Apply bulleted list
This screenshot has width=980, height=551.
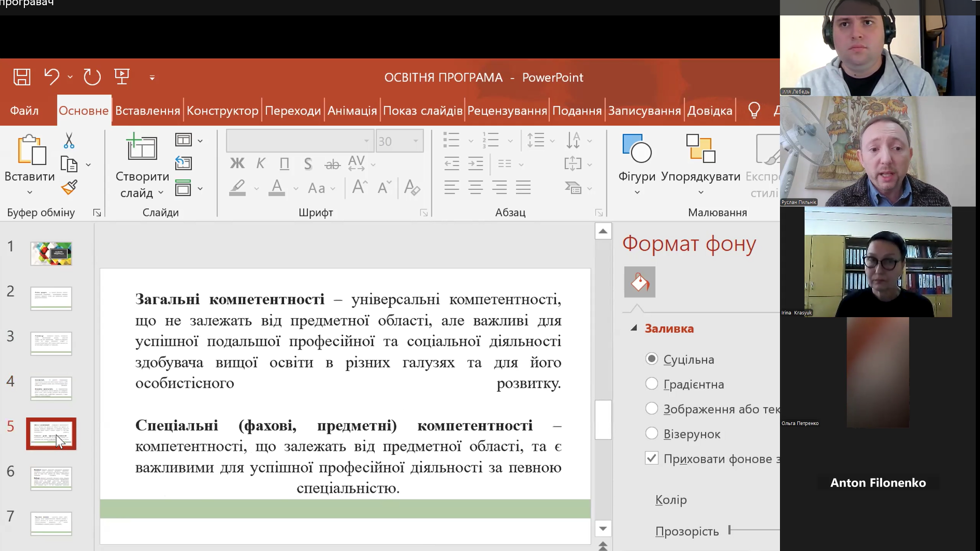click(451, 140)
